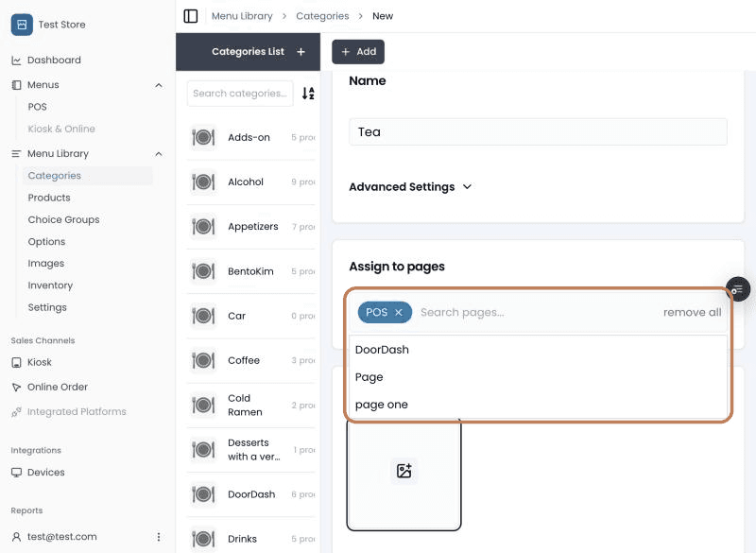The image size is (756, 553).
Task: Click the test@test.com user account
Action: (x=61, y=537)
